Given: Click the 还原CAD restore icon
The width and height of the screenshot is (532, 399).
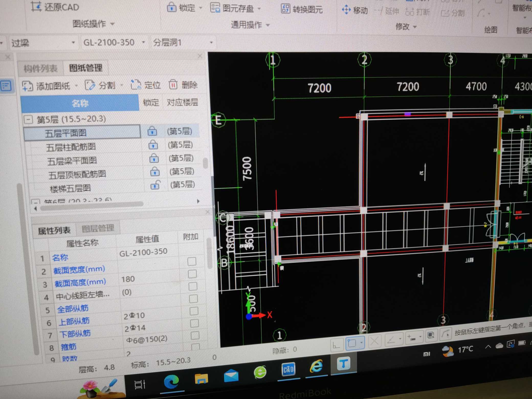Looking at the screenshot, I should (x=36, y=6).
